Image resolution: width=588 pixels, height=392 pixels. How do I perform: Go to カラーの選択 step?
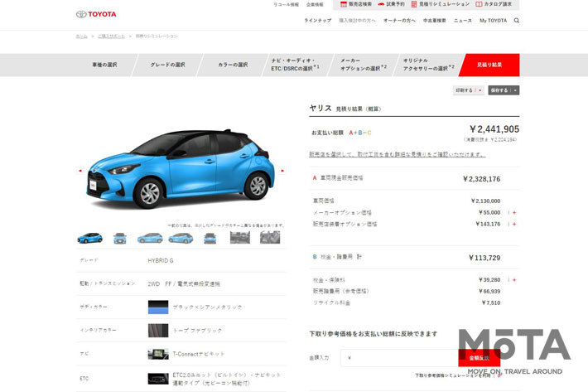pyautogui.click(x=233, y=65)
